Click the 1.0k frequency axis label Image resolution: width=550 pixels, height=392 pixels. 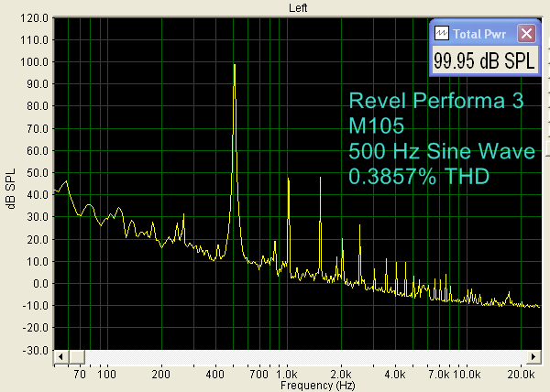(287, 375)
